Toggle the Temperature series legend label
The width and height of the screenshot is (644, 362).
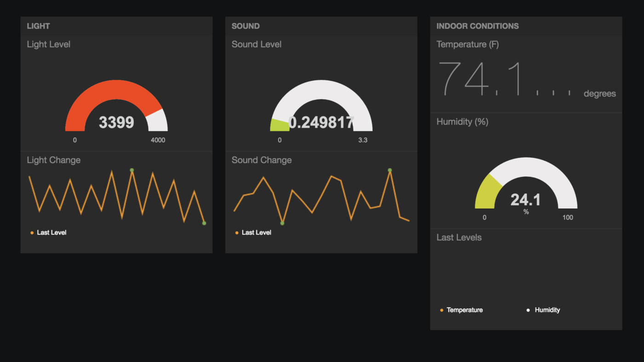click(465, 310)
